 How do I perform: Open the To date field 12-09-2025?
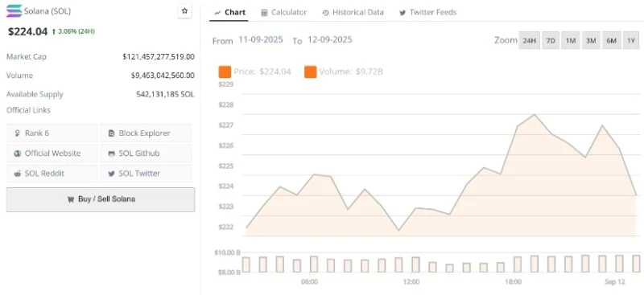coord(330,40)
